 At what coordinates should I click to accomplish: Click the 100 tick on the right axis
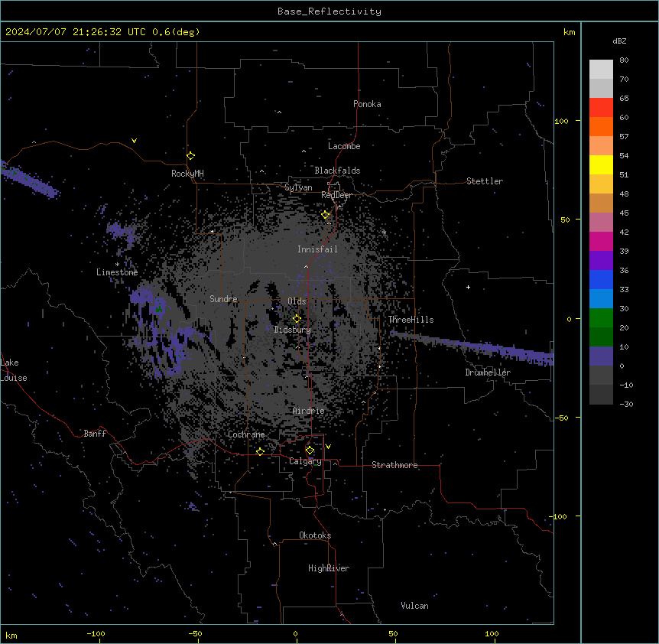pyautogui.click(x=561, y=121)
